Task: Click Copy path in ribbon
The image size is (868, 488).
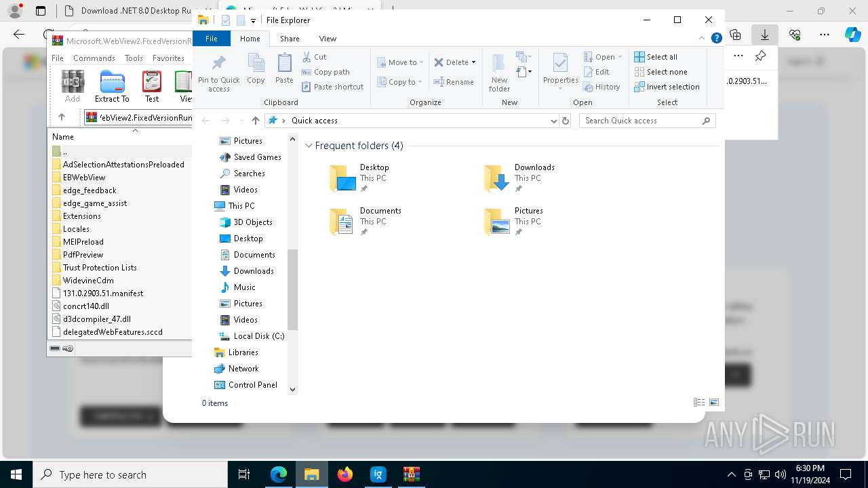Action: 325,72
